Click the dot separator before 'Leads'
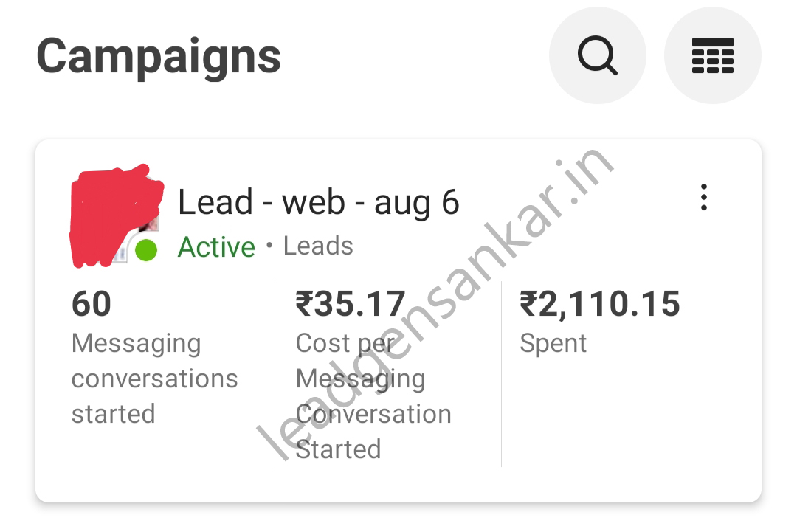The image size is (797, 532). click(269, 244)
